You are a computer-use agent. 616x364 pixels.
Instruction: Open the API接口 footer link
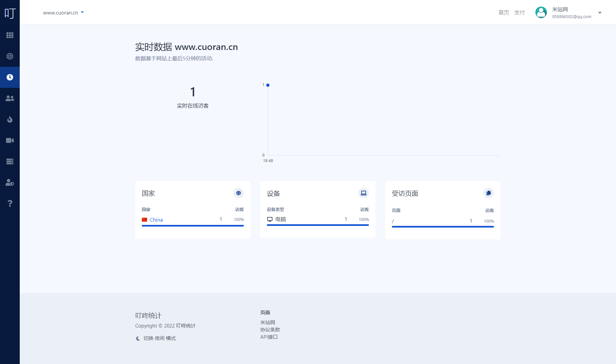[x=269, y=337]
